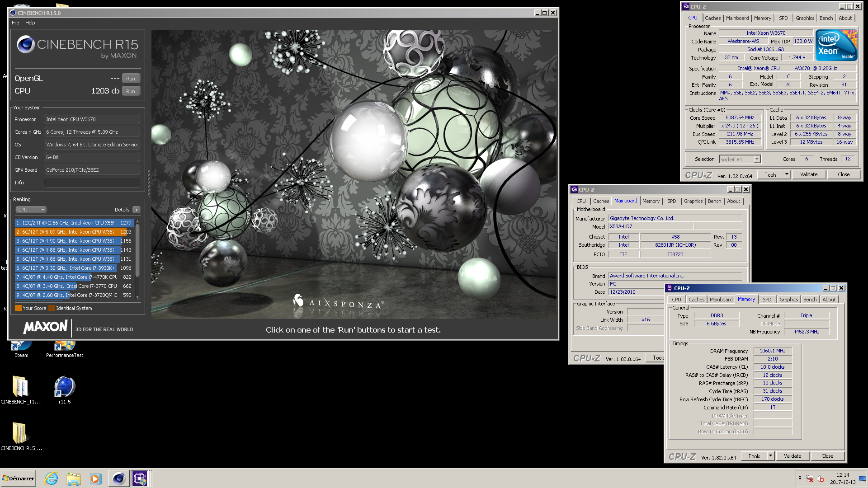Open About tab in CPU-Z Memory window

coord(829,300)
